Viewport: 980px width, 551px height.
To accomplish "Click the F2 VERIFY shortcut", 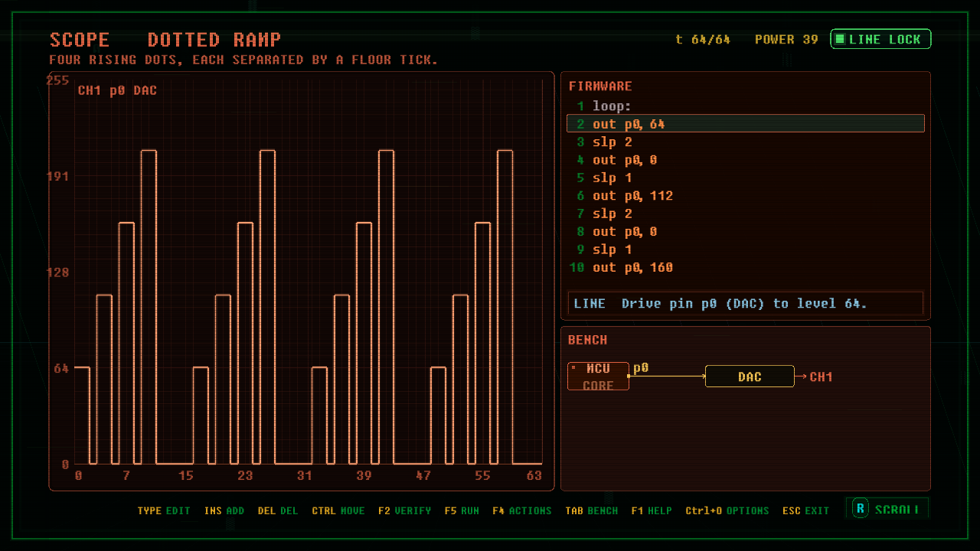I will tap(404, 510).
